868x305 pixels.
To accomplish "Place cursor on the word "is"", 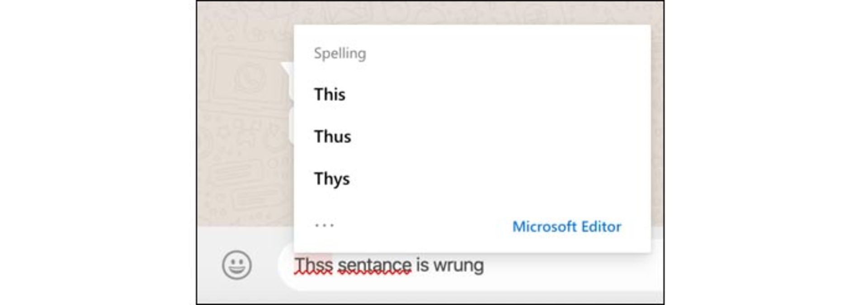I will coord(422,265).
